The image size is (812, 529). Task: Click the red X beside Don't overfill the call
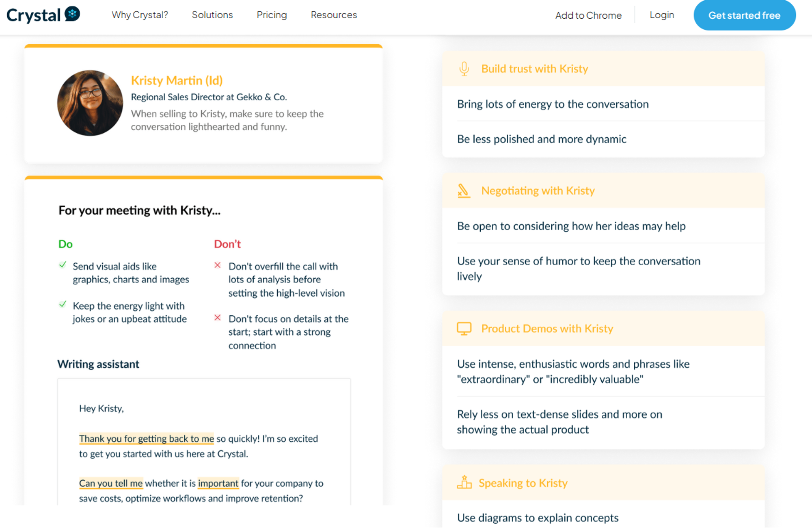[x=218, y=265]
